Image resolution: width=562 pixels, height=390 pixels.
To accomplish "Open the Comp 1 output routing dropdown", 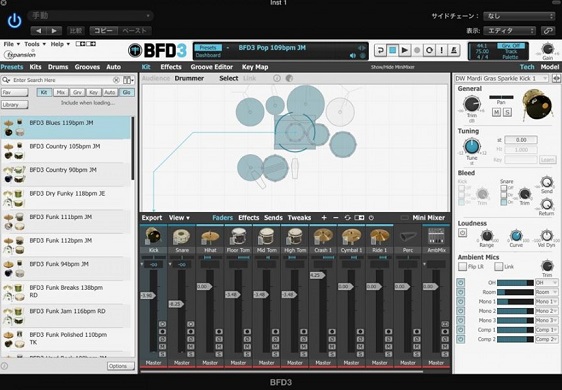I will point(547,330).
